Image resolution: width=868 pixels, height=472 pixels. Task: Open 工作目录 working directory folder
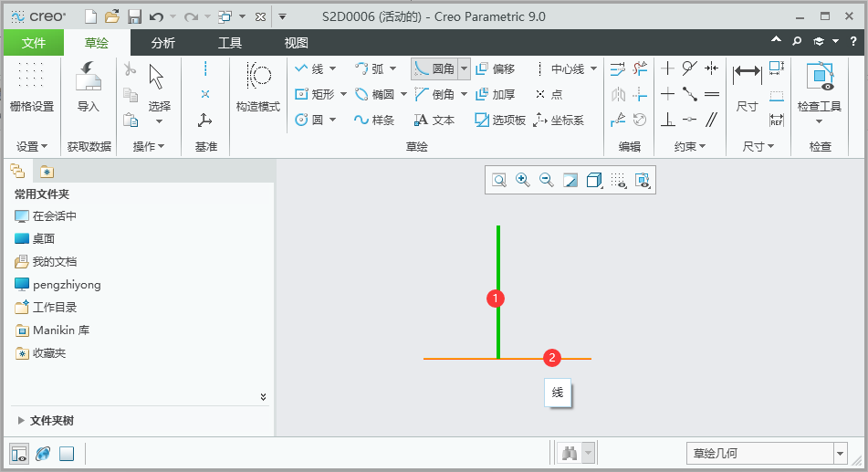[46, 307]
